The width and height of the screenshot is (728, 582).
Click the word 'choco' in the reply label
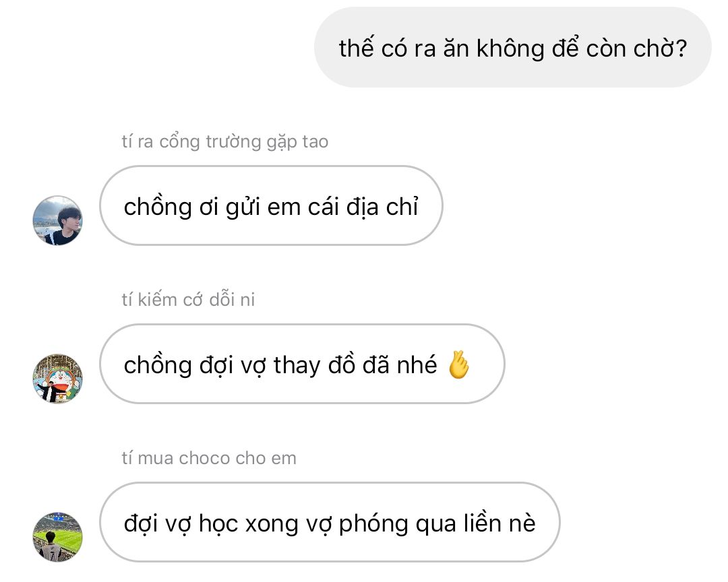(205, 459)
